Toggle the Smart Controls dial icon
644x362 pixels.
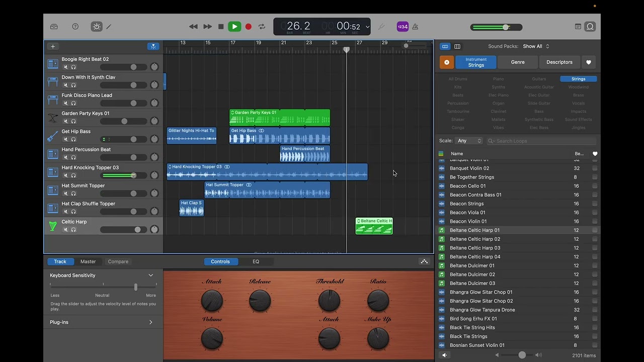tap(97, 27)
